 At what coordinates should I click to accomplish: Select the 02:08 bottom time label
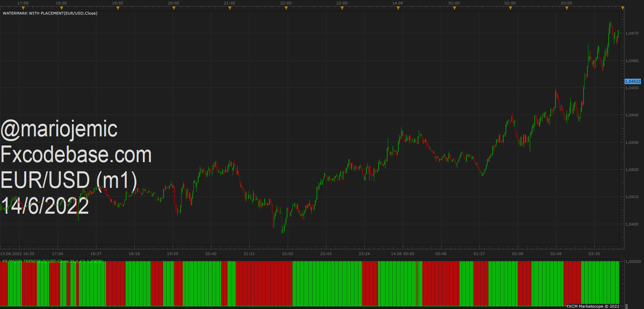[518, 254]
